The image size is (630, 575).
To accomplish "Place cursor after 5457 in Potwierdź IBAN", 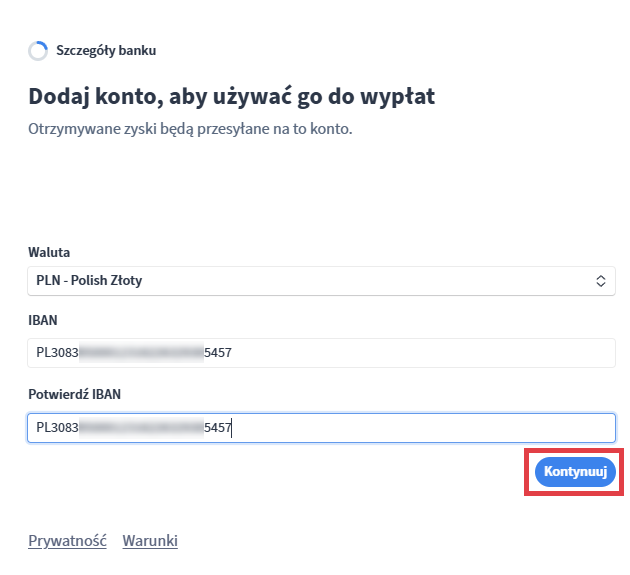I will click(x=233, y=428).
